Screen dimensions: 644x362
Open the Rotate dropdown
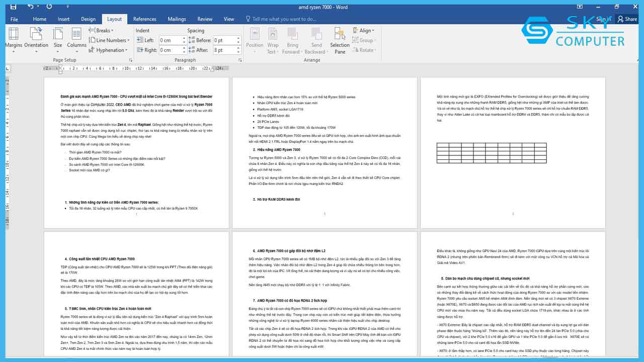(x=365, y=50)
